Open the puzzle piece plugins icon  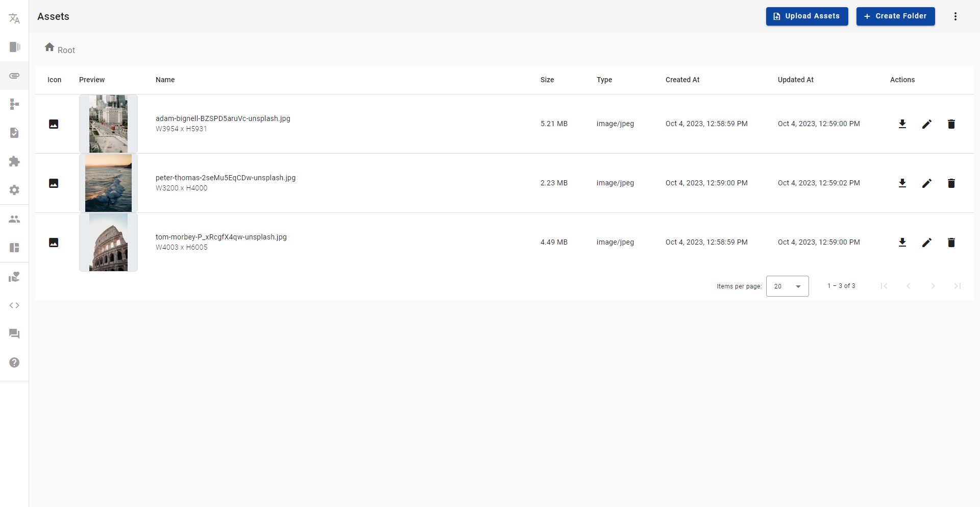pyautogui.click(x=14, y=161)
